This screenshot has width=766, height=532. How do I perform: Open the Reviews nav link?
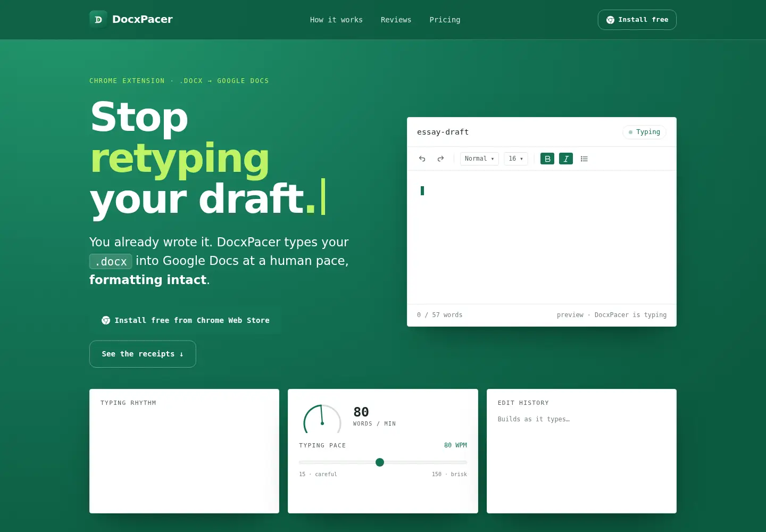pyautogui.click(x=396, y=20)
